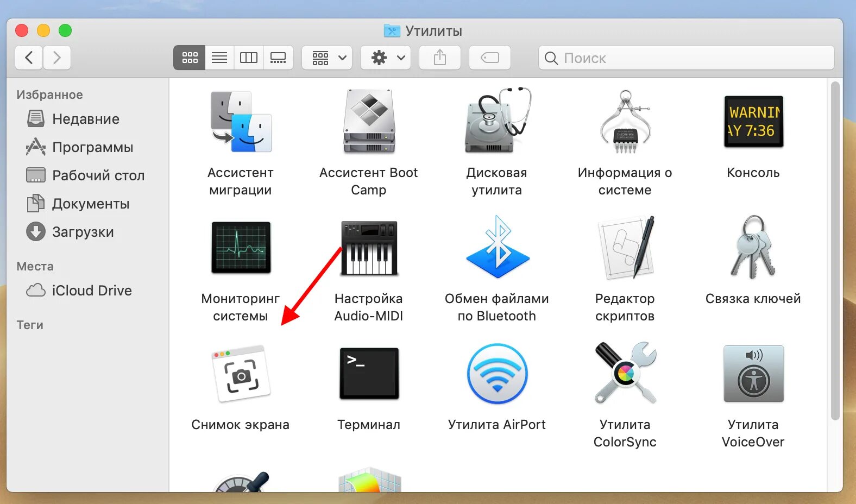Open Обмен файлами по Bluetooth icon

(498, 247)
